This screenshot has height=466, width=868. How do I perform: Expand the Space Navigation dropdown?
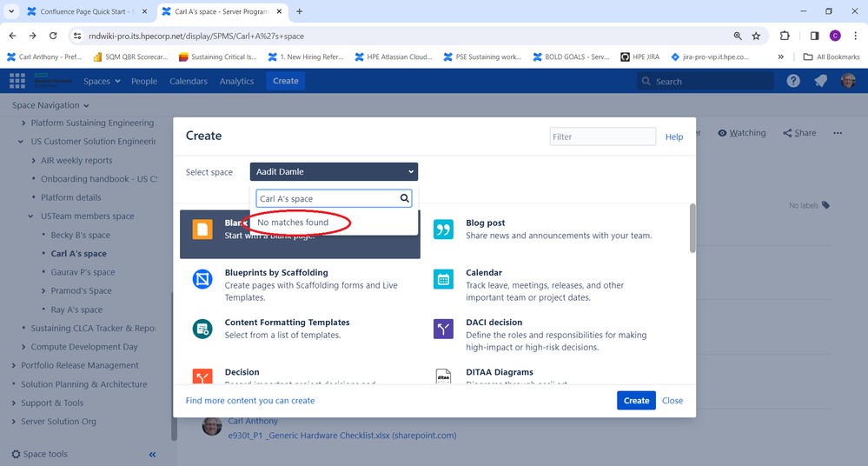tap(50, 105)
